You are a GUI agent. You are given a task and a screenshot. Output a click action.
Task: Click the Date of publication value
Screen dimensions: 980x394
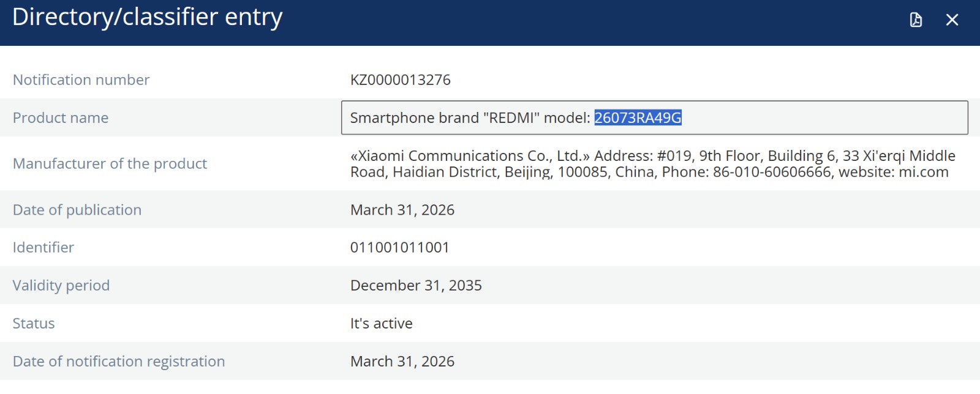tap(402, 210)
